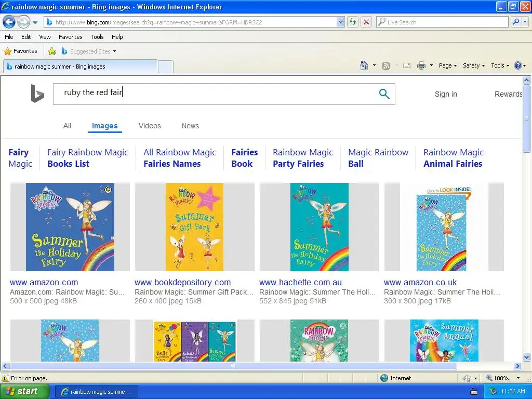This screenshot has height=399, width=532.
Task: Click the Print icon
Action: (x=421, y=65)
